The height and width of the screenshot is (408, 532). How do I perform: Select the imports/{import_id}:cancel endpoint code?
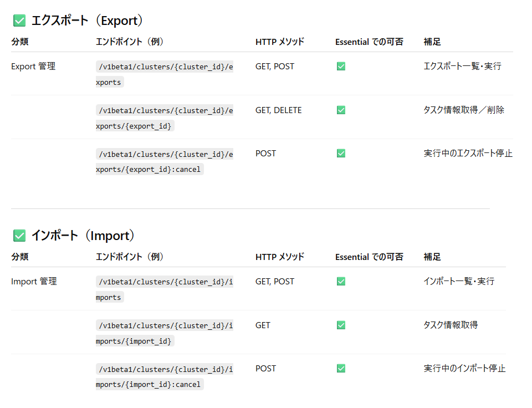pyautogui.click(x=164, y=376)
